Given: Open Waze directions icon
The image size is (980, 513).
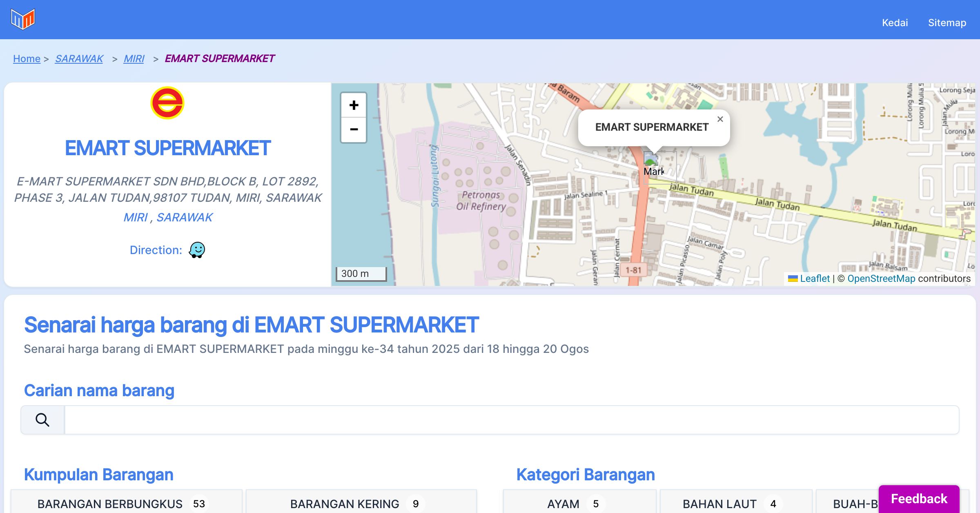Looking at the screenshot, I should 197,250.
